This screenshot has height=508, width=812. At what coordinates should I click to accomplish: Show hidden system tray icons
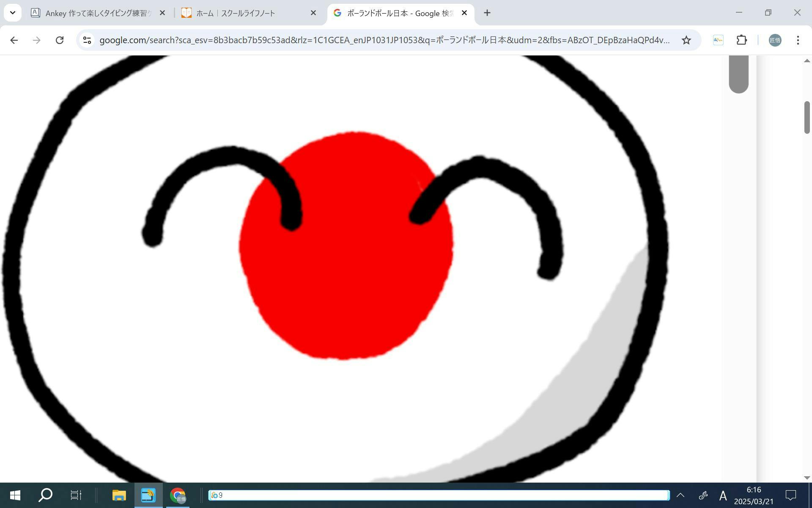680,495
